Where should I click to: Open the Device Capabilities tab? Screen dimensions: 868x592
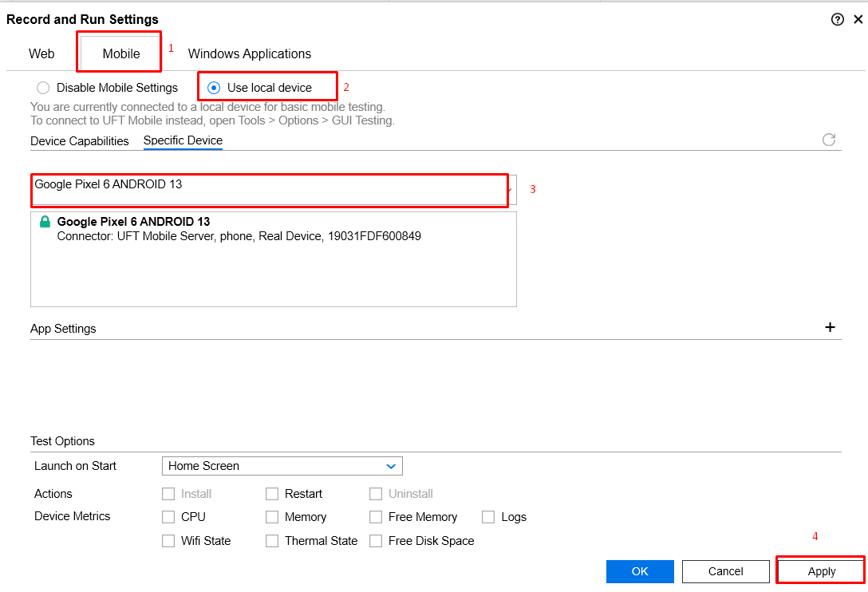(79, 140)
